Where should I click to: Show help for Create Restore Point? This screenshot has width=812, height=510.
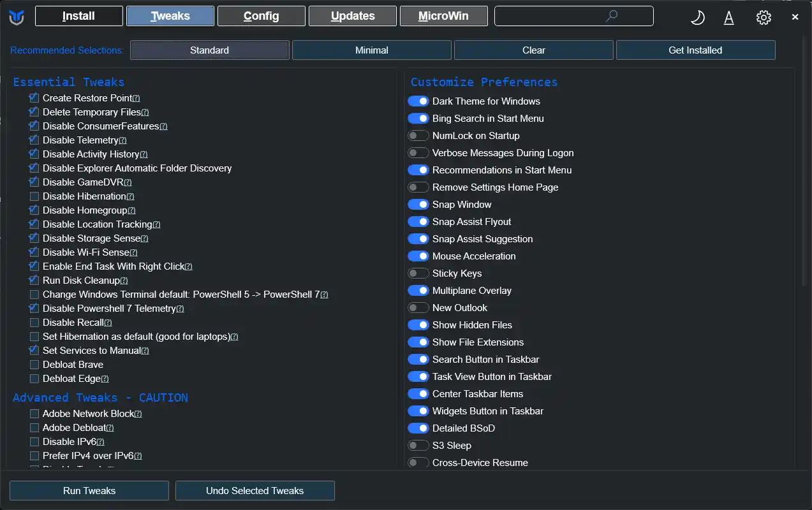[136, 98]
